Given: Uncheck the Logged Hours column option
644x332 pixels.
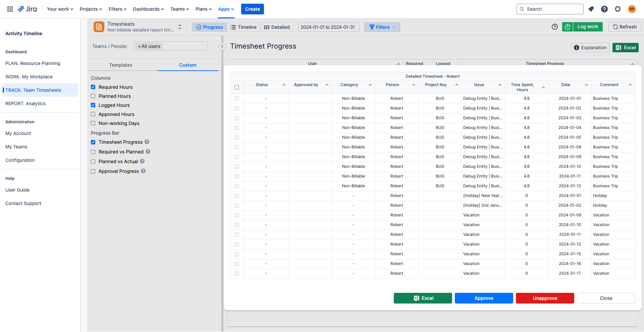Looking at the screenshot, I should click(x=93, y=105).
